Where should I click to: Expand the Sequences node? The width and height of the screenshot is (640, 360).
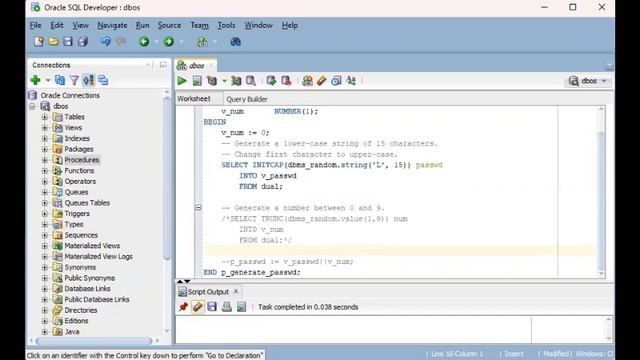point(45,235)
